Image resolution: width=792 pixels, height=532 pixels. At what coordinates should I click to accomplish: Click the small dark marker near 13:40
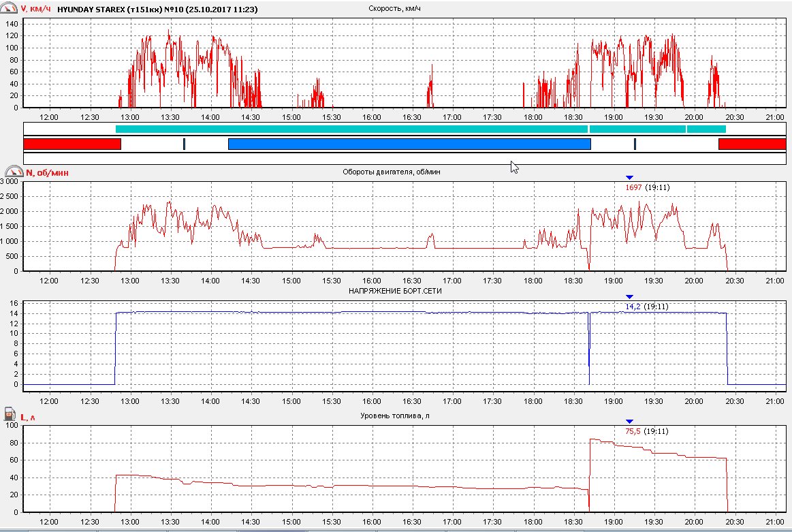point(184,144)
